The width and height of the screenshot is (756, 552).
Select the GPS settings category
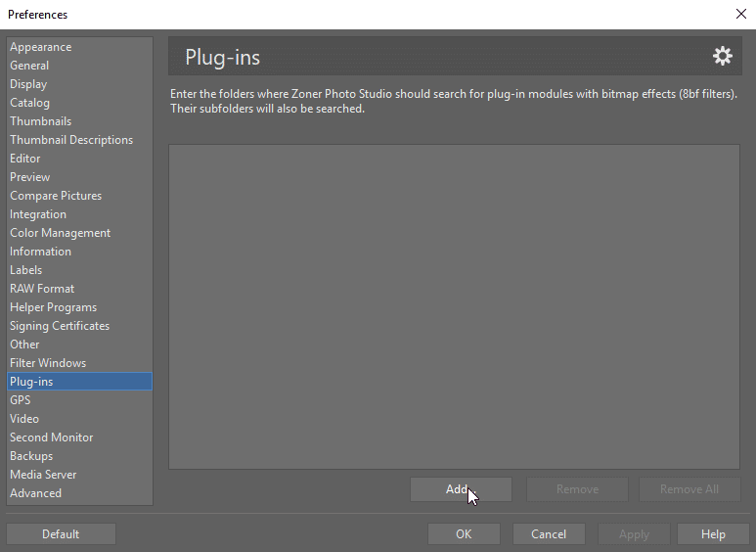pos(21,400)
